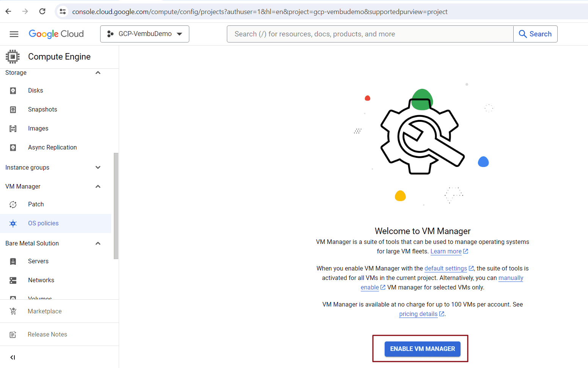Click the Async Replication icon
Screen dimensions: 588x368
[13, 148]
